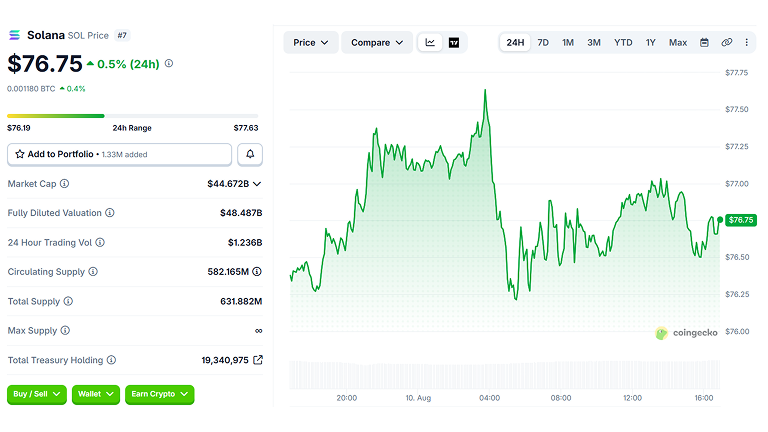Viewport: 768px width, 432px height.
Task: Click the star icon in Add to Portfolio
Action: pyautogui.click(x=20, y=154)
